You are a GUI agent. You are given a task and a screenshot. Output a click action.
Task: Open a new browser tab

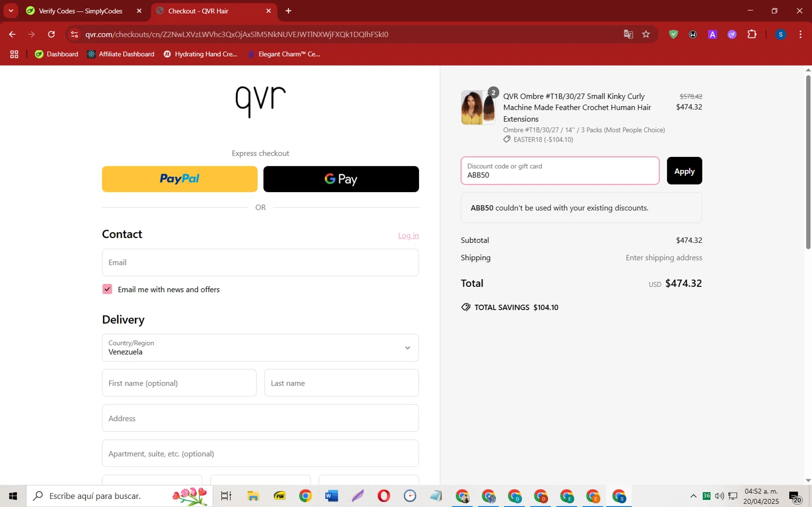[x=289, y=11]
